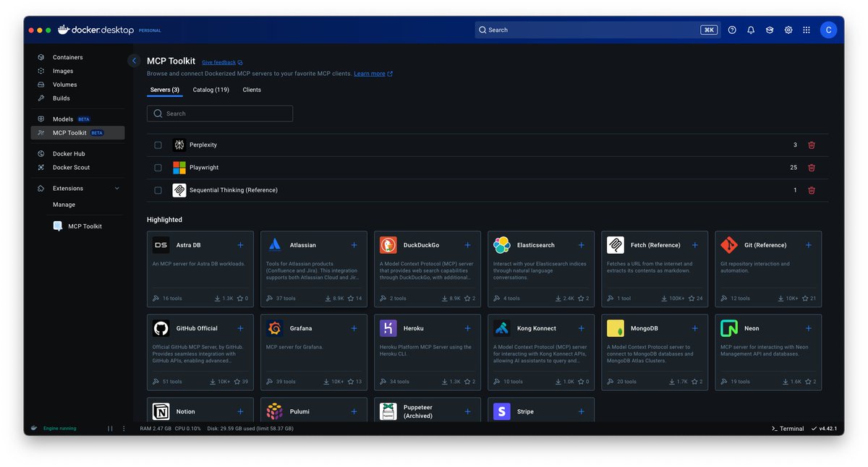Click the Docker Desktop logo

[96, 30]
